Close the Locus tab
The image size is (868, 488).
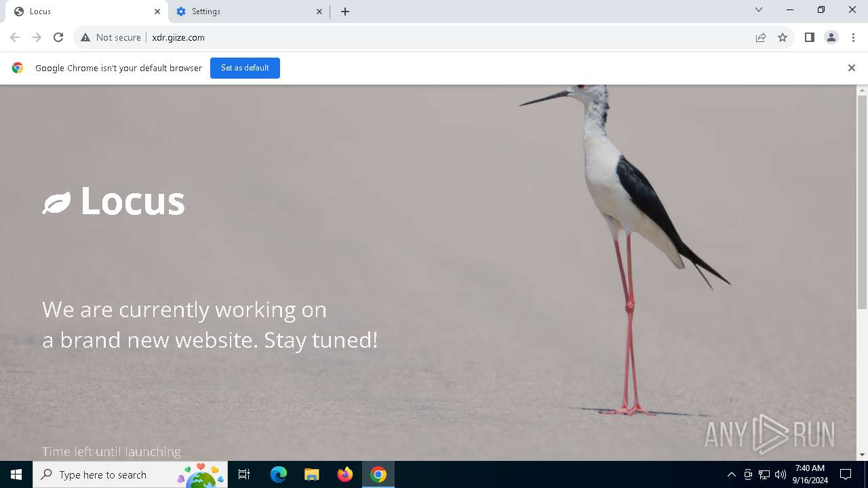157,12
